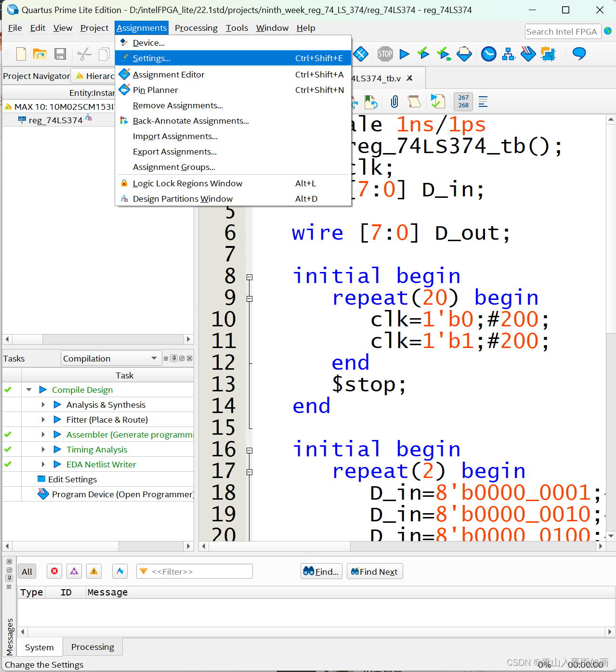Open the Programmer toolbar icon
616x672 pixels.
[528, 54]
